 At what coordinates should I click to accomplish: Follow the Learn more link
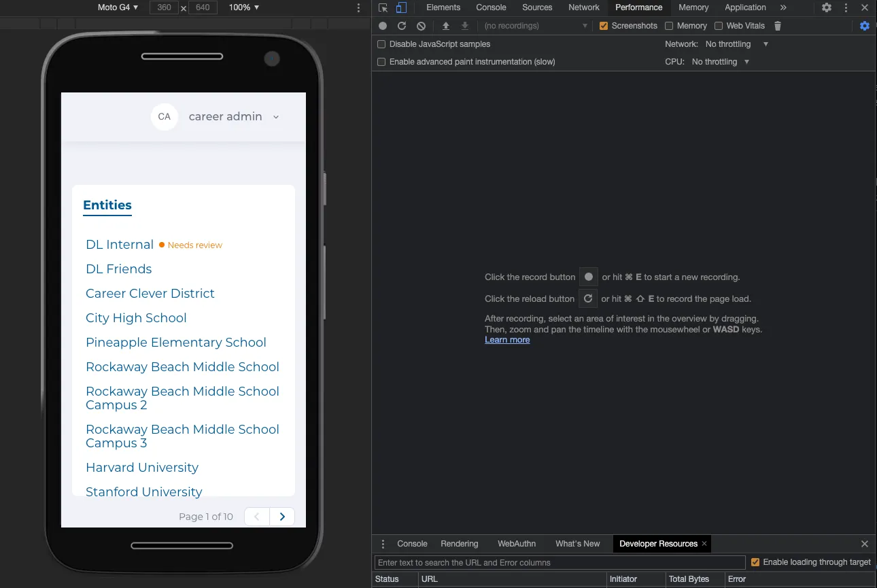507,340
